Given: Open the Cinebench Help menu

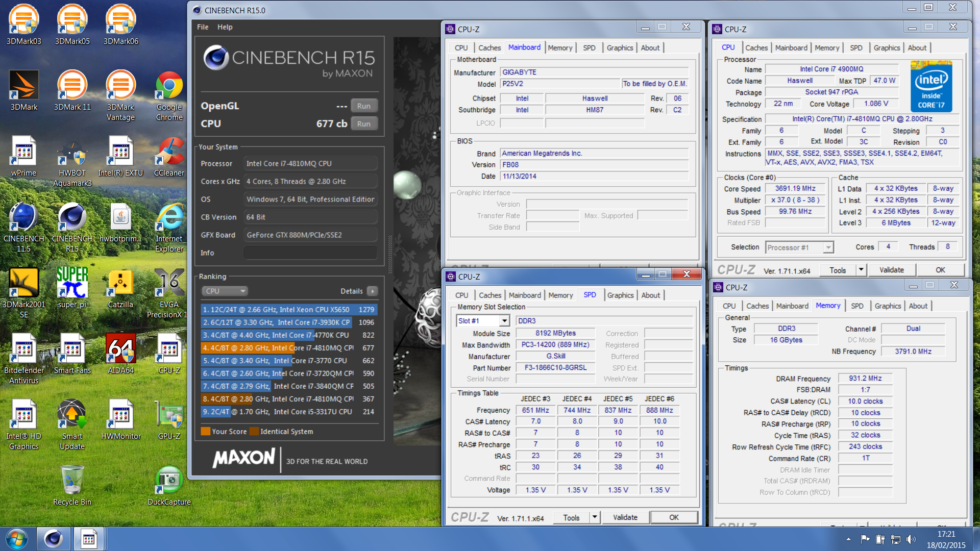Looking at the screenshot, I should tap(225, 27).
